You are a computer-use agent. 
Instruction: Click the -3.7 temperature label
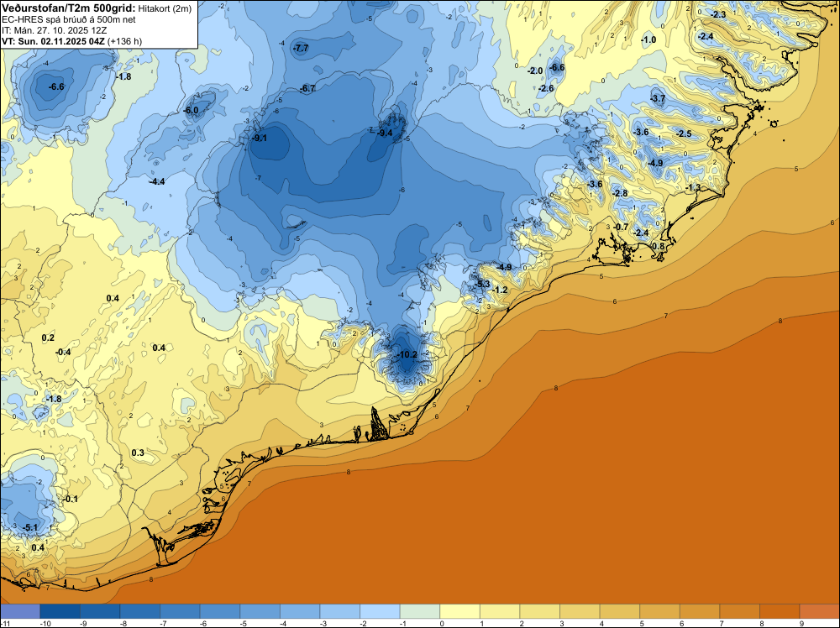pyautogui.click(x=658, y=98)
